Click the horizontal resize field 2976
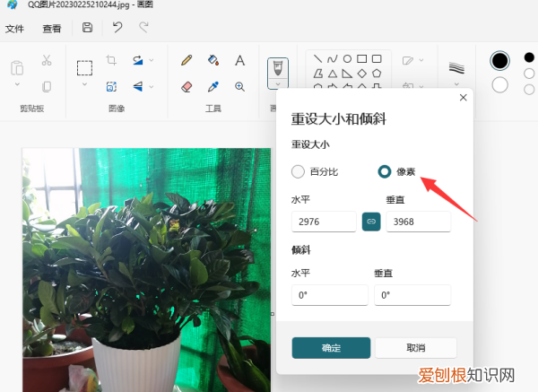This screenshot has height=392, width=538. point(324,222)
